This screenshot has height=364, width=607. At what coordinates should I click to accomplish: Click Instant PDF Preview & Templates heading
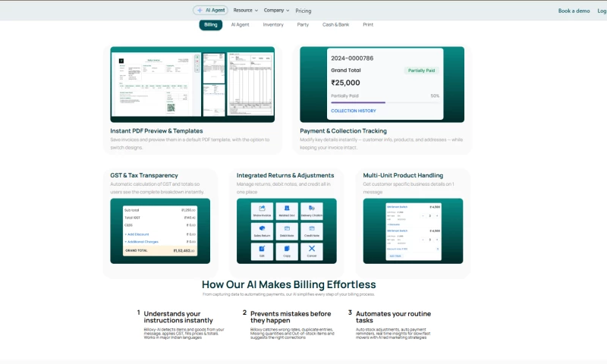pos(156,131)
